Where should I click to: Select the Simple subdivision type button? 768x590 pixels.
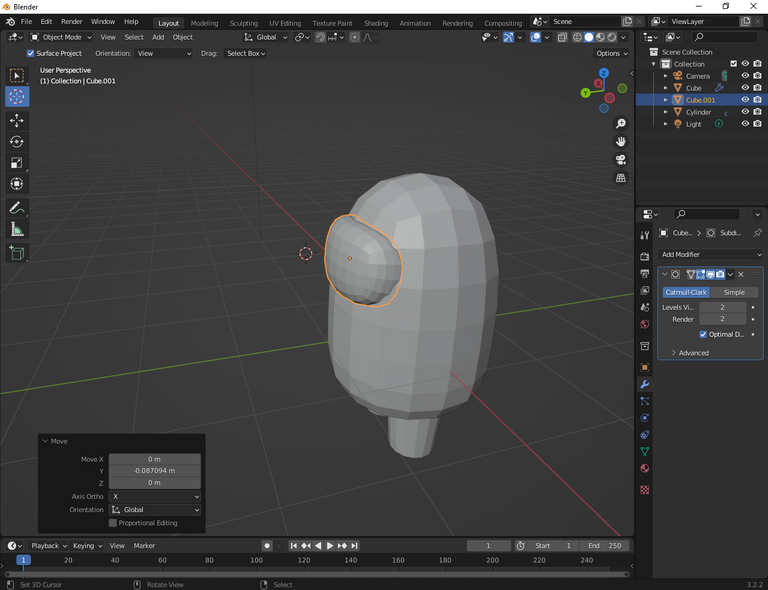(x=734, y=292)
